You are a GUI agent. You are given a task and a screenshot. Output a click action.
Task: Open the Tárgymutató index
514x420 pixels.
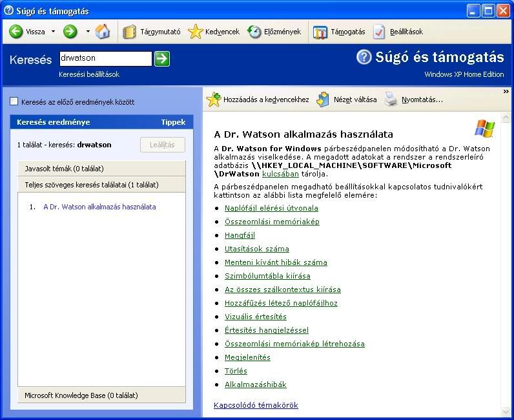click(152, 32)
